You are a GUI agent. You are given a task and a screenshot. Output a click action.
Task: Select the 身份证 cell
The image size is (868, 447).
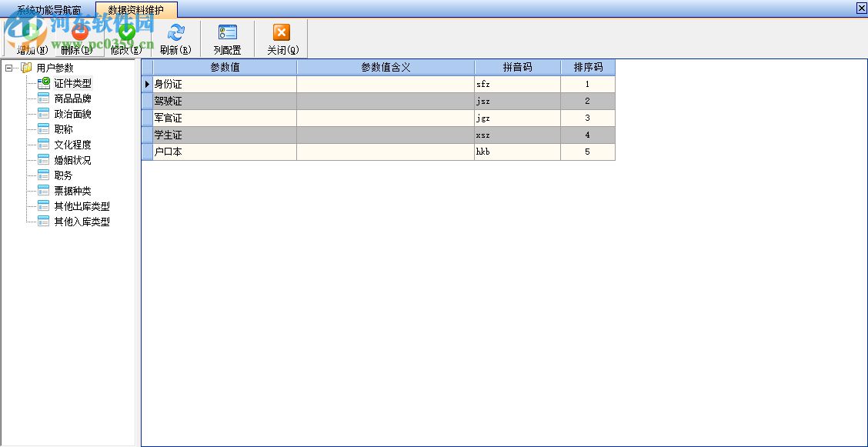(x=225, y=85)
